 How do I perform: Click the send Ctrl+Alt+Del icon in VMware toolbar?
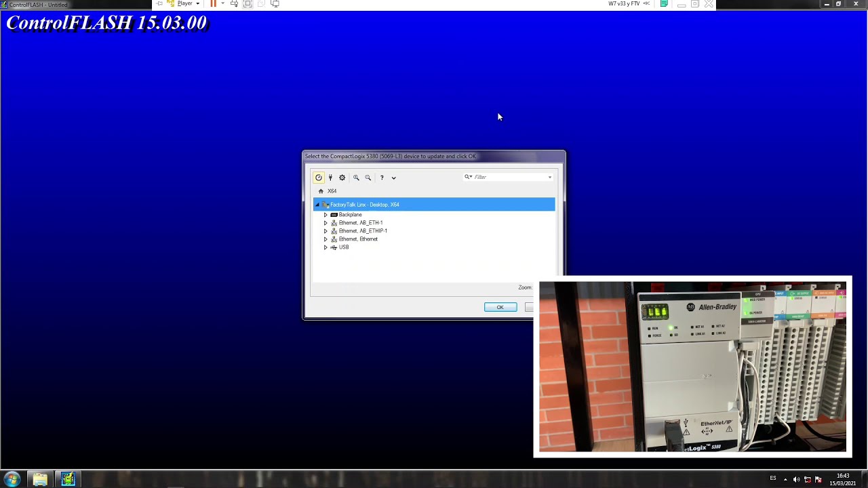(234, 3)
